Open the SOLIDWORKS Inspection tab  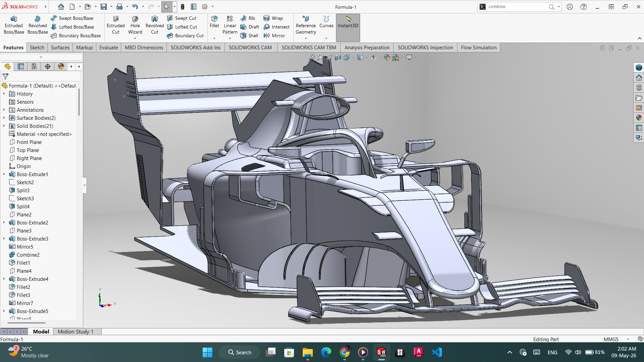click(x=425, y=48)
